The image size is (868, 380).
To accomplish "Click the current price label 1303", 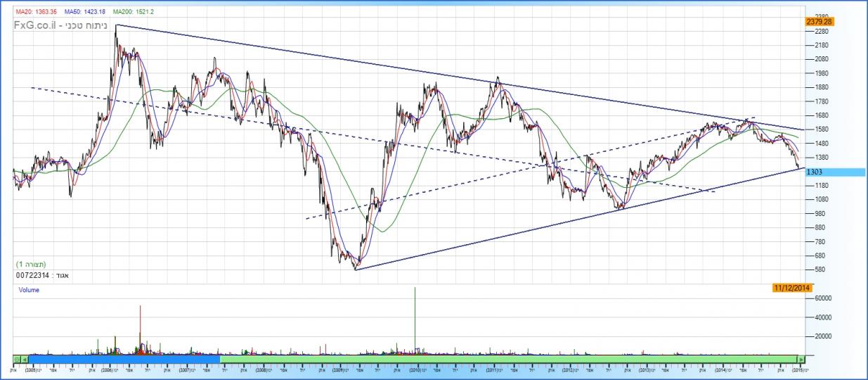I will click(x=815, y=172).
